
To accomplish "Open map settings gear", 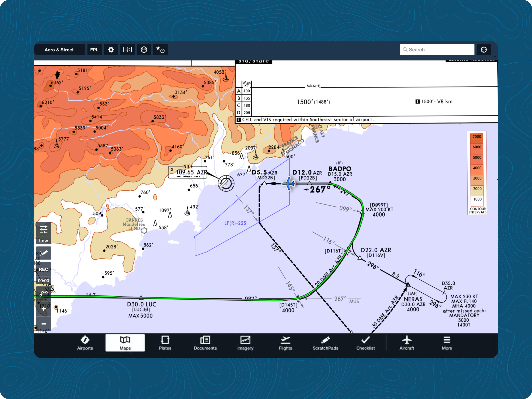I will coord(111,50).
